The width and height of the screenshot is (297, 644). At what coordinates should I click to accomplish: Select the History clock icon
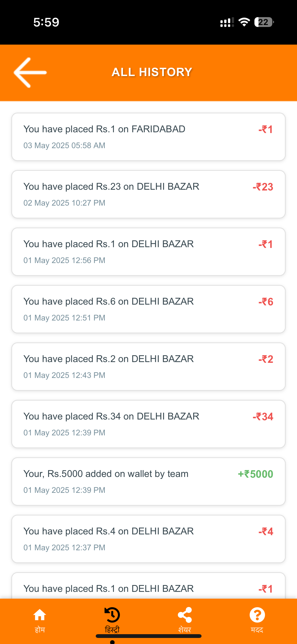tap(112, 615)
